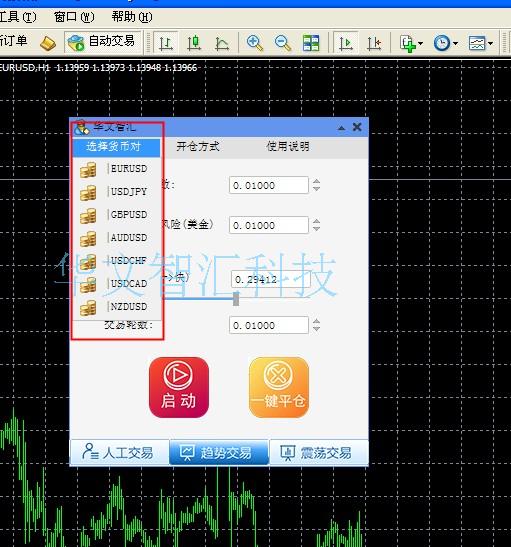This screenshot has height=547, width=511.
Task: Increase the 风险(美金) value spinner
Action: tap(316, 222)
